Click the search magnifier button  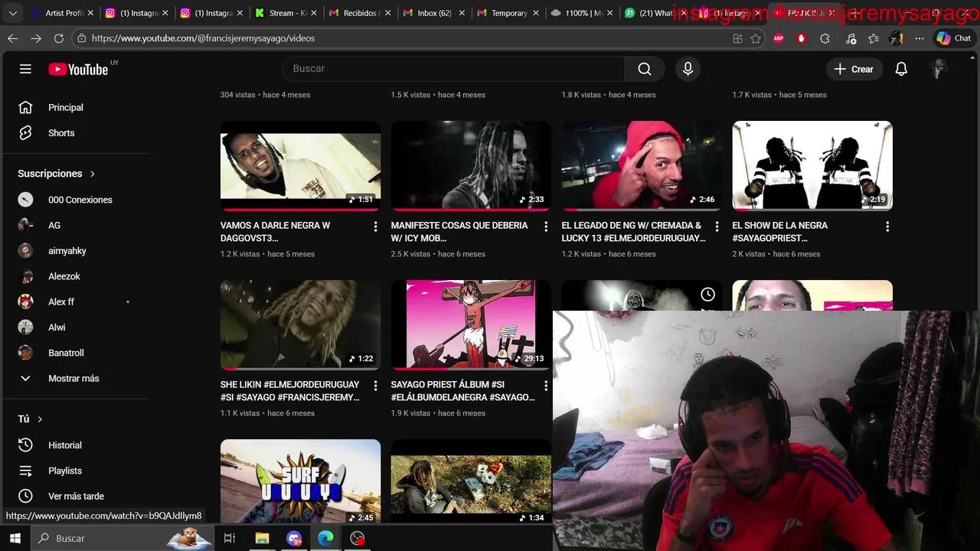click(645, 69)
